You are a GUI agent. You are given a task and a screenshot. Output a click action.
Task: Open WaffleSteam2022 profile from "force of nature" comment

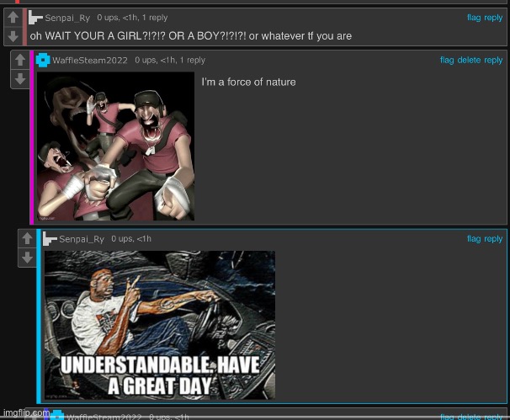[90, 61]
